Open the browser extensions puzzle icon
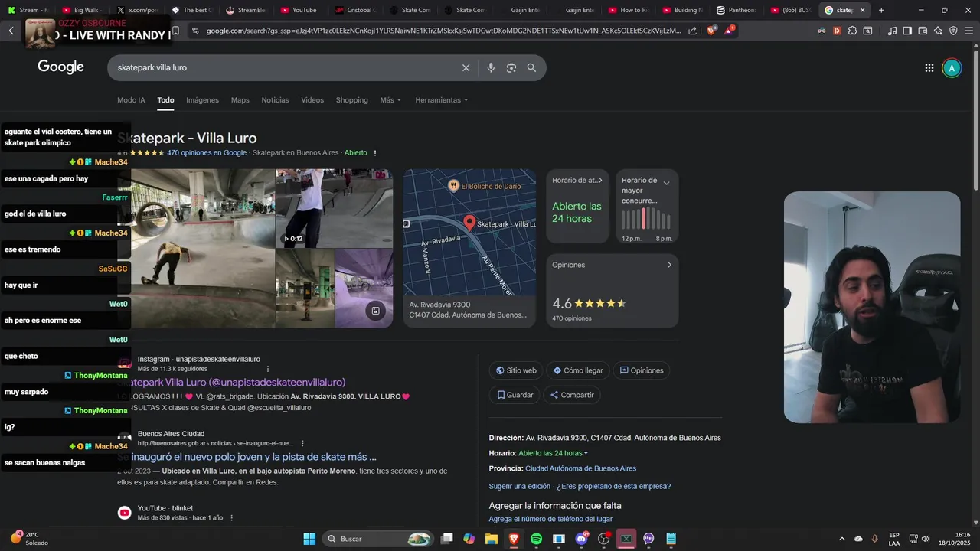The height and width of the screenshot is (551, 980). click(x=852, y=31)
